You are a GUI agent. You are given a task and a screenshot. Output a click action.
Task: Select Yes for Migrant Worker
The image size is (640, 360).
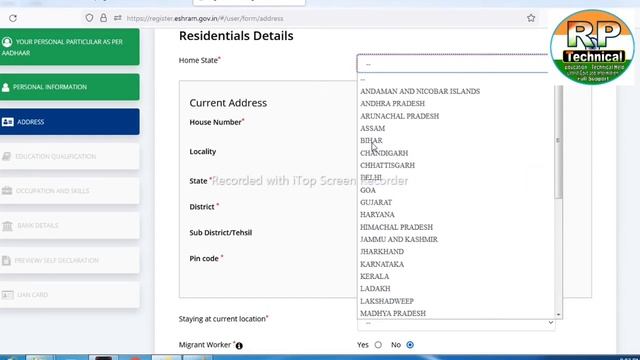click(378, 345)
